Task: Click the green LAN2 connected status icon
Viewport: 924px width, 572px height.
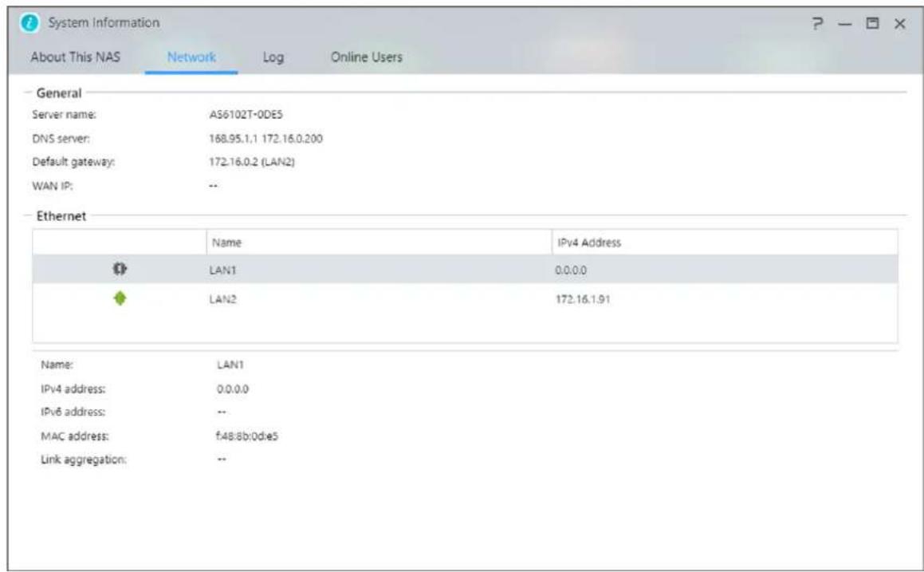Action: click(120, 298)
